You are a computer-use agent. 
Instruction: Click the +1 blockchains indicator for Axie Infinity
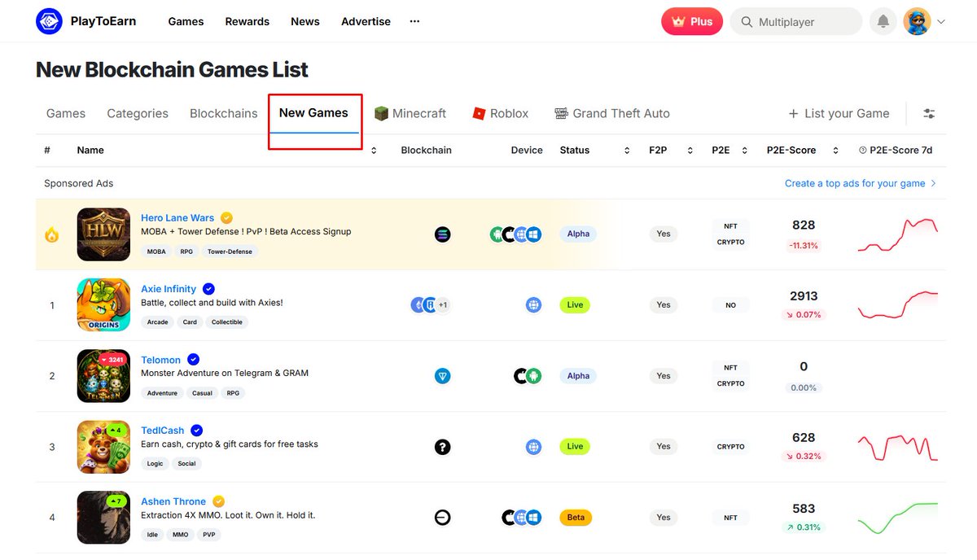(x=443, y=305)
